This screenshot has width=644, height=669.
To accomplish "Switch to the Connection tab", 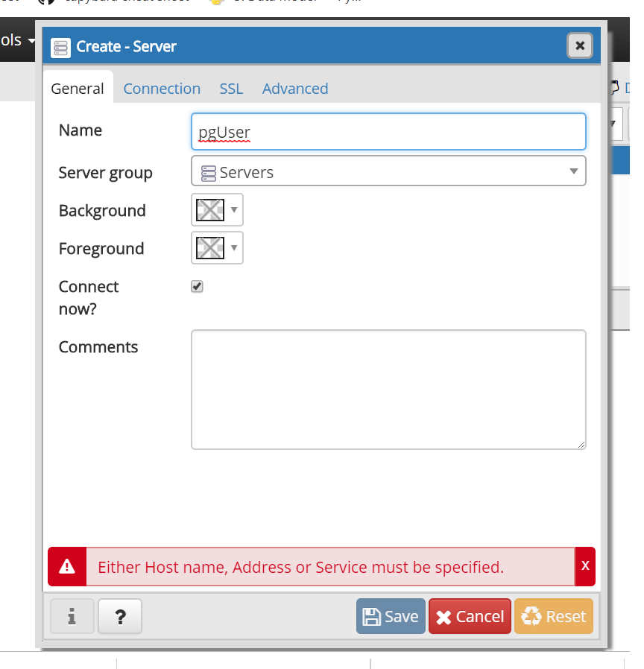I will (162, 89).
